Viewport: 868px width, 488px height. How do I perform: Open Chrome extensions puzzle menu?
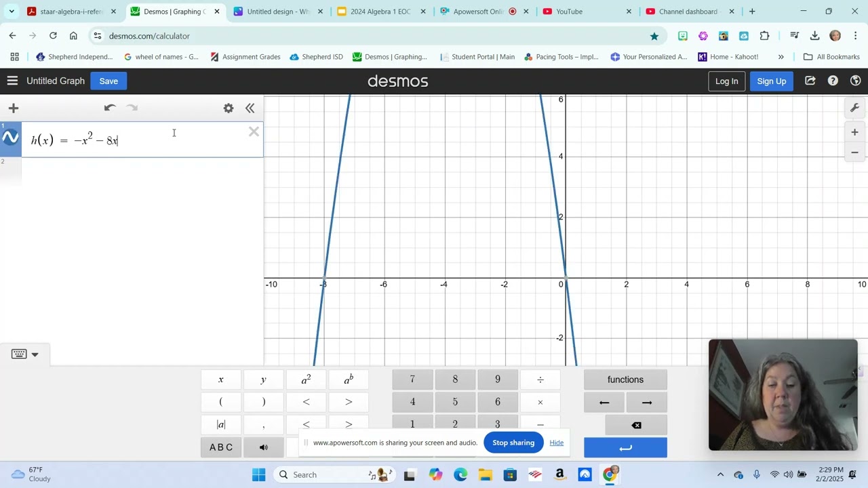764,36
